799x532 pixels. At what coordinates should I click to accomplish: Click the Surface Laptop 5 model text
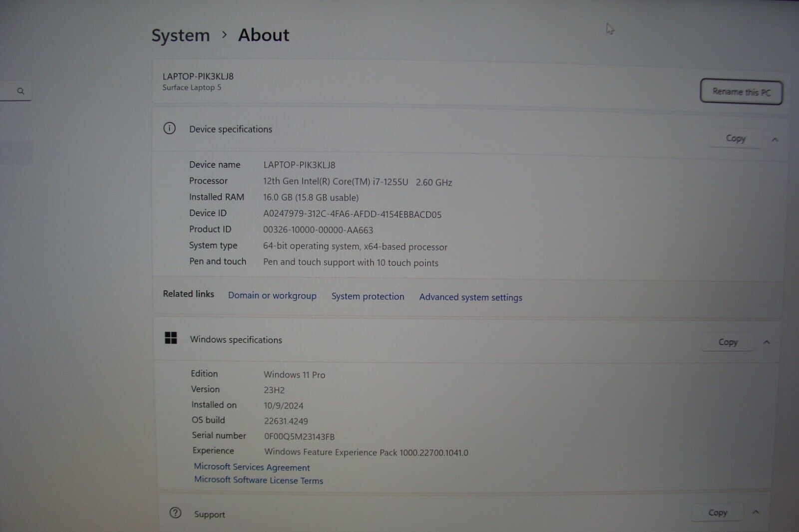(x=192, y=87)
